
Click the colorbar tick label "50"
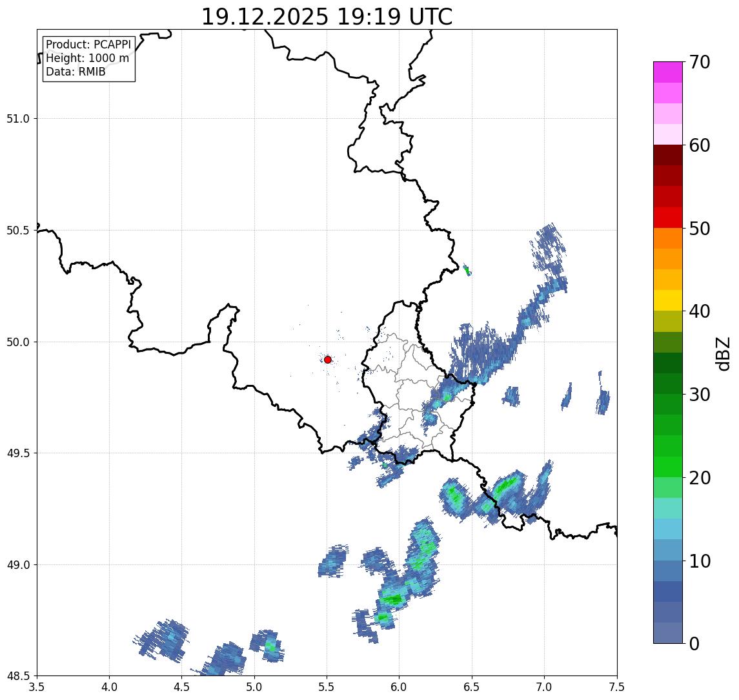[x=699, y=229]
